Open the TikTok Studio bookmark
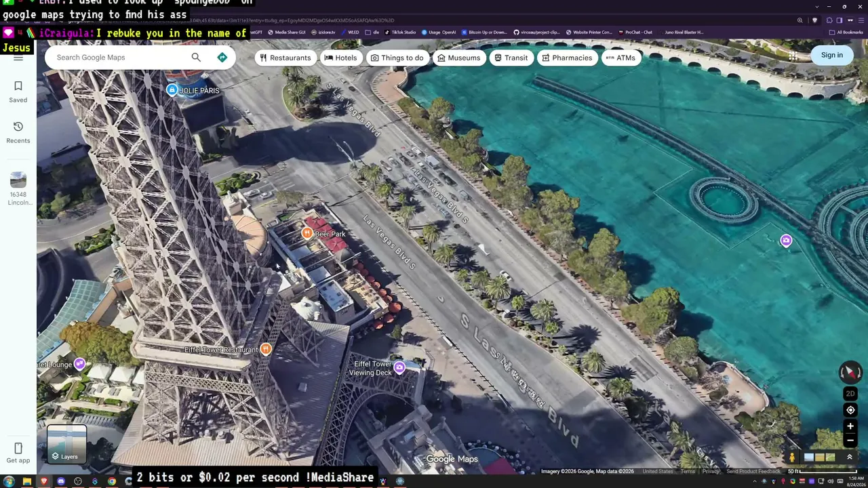 401,32
